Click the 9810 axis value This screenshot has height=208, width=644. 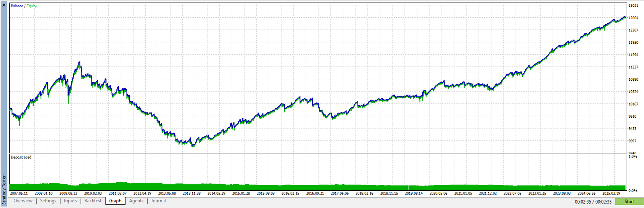point(632,116)
